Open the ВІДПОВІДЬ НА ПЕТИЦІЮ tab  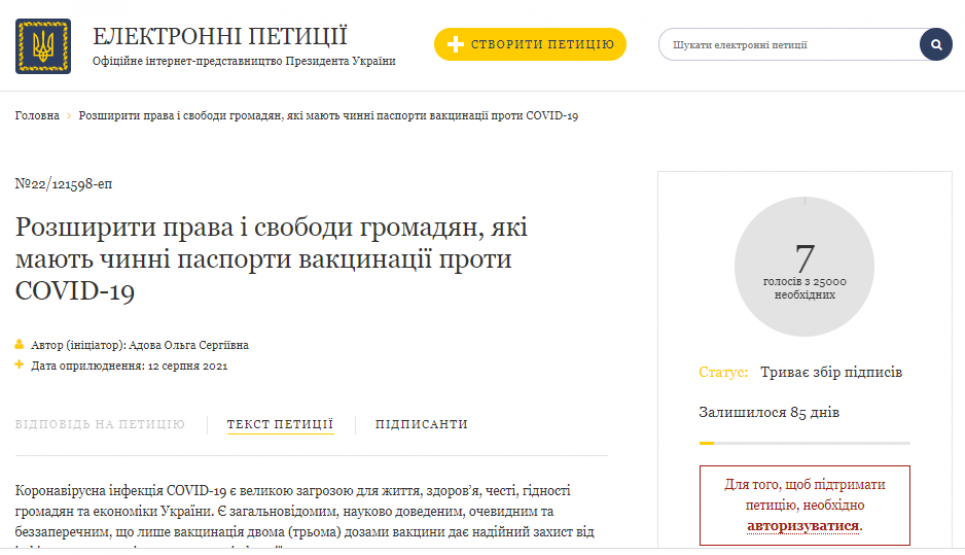100,424
